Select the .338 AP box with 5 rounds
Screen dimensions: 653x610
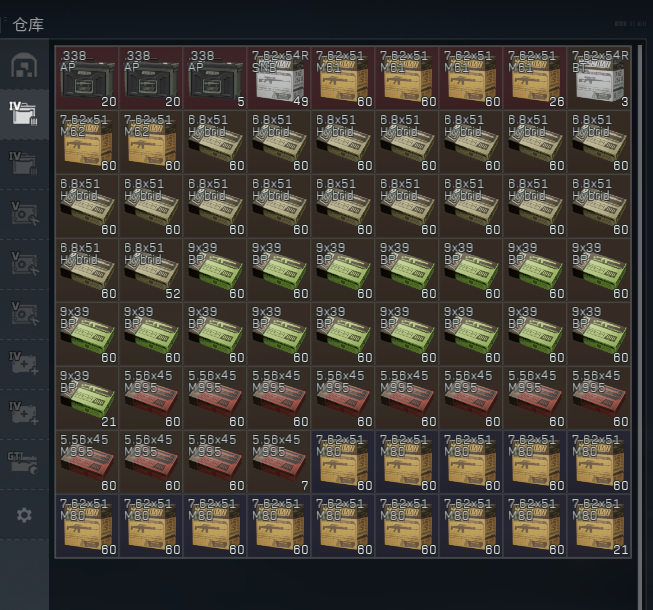(215, 78)
